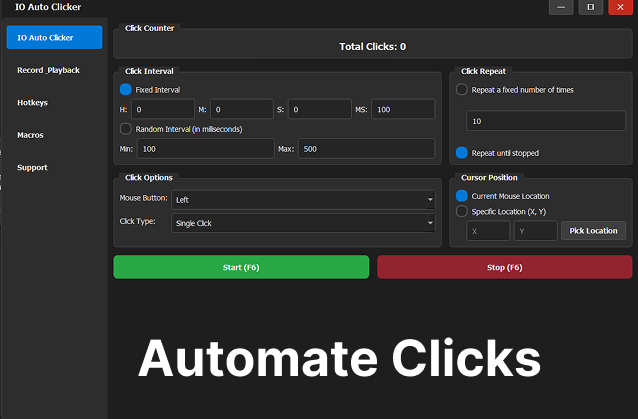Focus the seconds (S) interval field
Screen dimensions: 638x419
320,109
